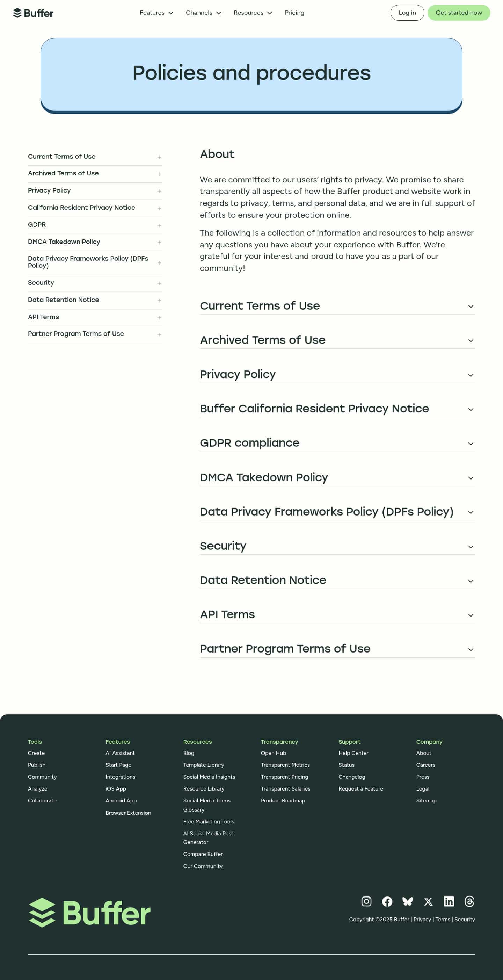Click the Log in button
This screenshot has width=503, height=980.
(407, 13)
